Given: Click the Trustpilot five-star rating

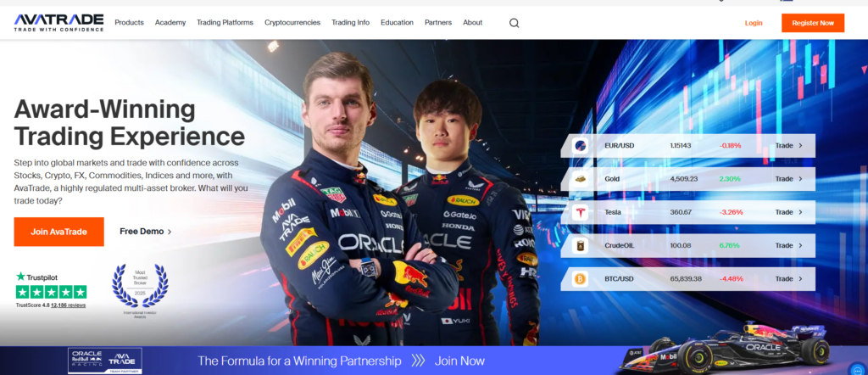Looking at the screenshot, I should tap(51, 292).
